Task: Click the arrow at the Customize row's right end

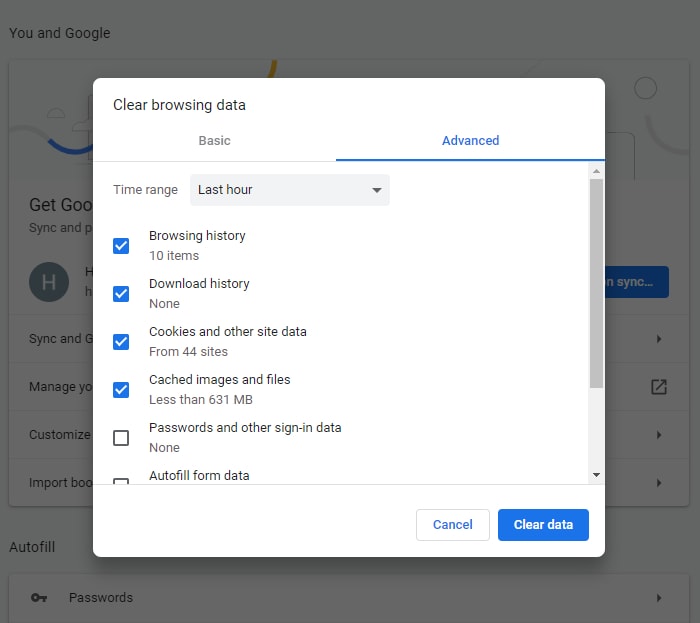Action: (x=658, y=435)
